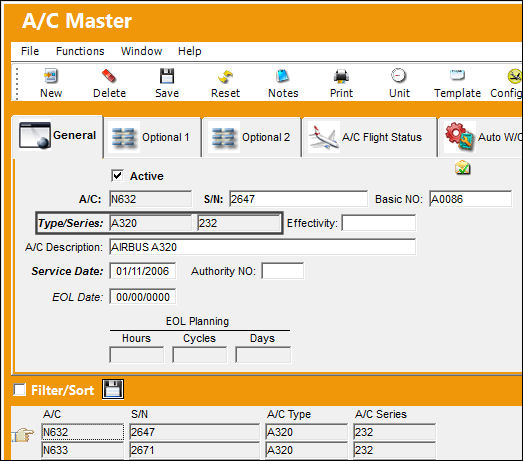
Task: Click the A/C Description field
Action: click(x=263, y=247)
